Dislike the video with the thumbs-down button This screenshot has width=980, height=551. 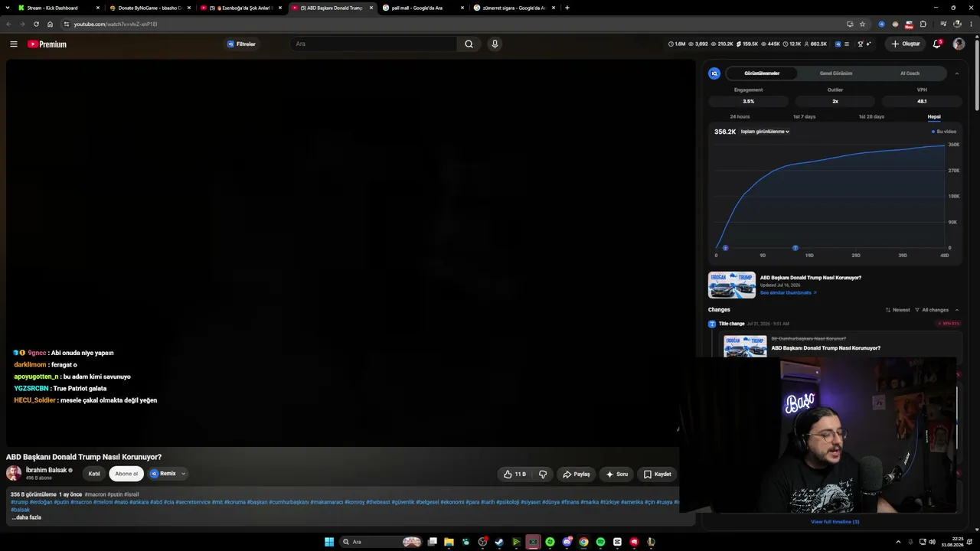(543, 474)
